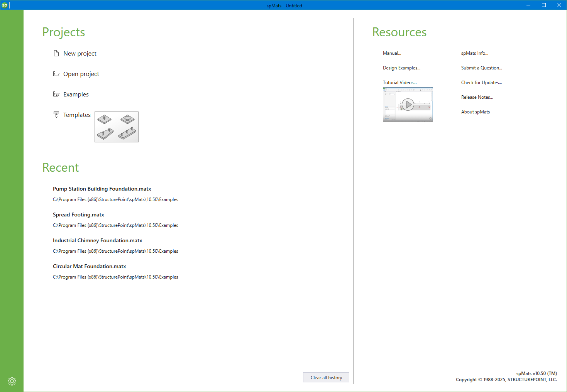The width and height of the screenshot is (567, 392).
Task: Click the New project document icon
Action: point(56,53)
